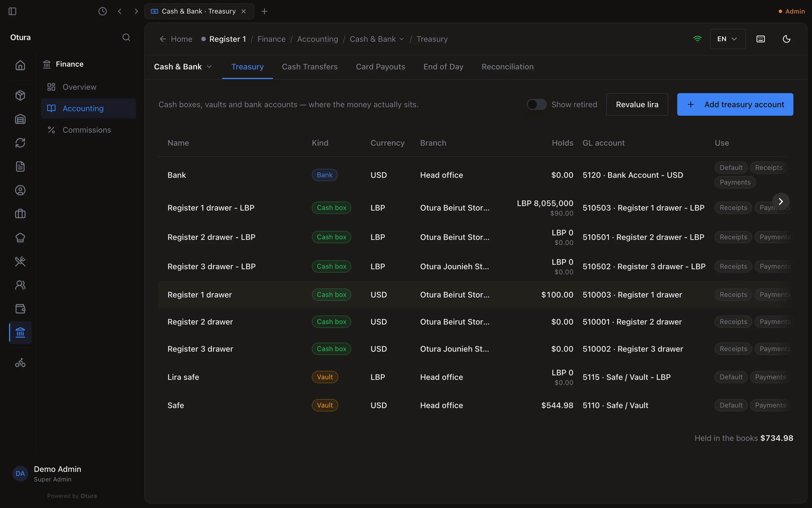The width and height of the screenshot is (812, 508).
Task: Open the Register 1 drawer - LBP row
Action: (475, 208)
